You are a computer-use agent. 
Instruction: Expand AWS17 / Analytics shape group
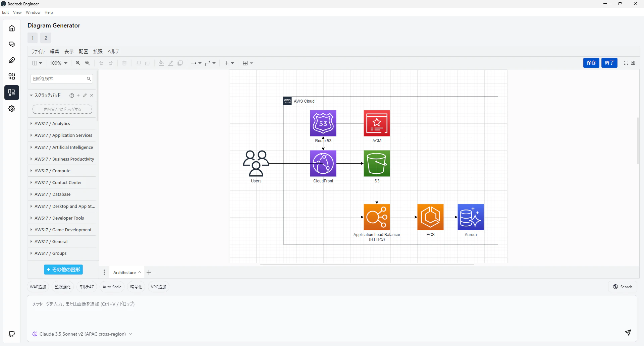52,124
